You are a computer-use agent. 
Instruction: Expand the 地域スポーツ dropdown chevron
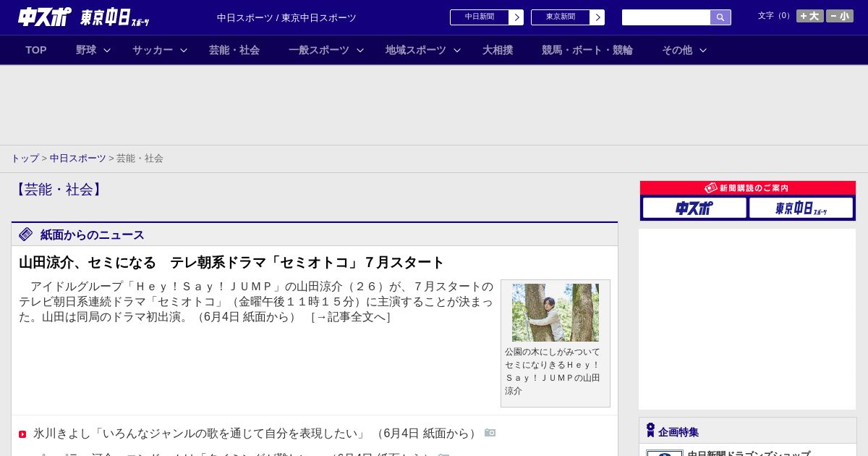pyautogui.click(x=457, y=51)
